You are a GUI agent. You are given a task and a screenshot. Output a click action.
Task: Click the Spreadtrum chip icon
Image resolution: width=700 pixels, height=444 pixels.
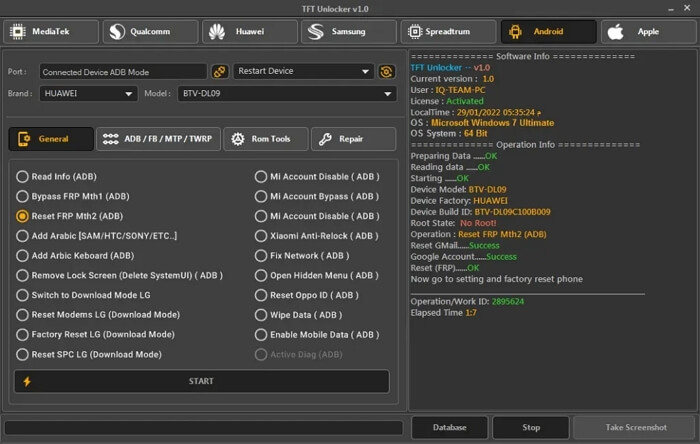pyautogui.click(x=415, y=32)
